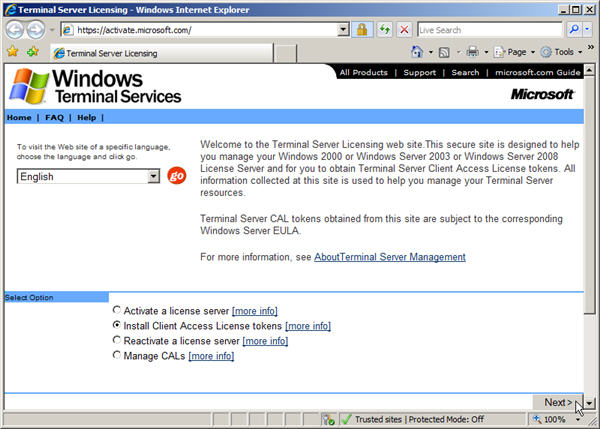
Task: Click the Microsoft logo
Action: (x=542, y=94)
